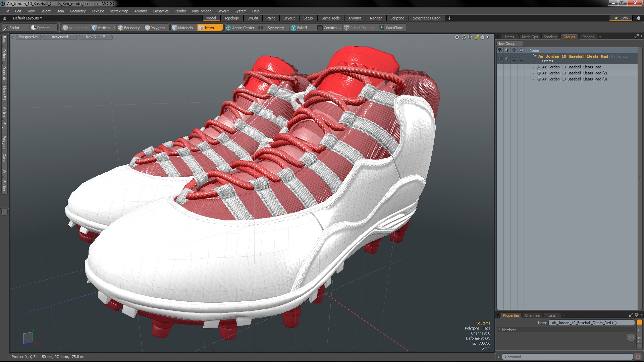
Task: Click the wireframe cube column header icon
Action: 514,50
